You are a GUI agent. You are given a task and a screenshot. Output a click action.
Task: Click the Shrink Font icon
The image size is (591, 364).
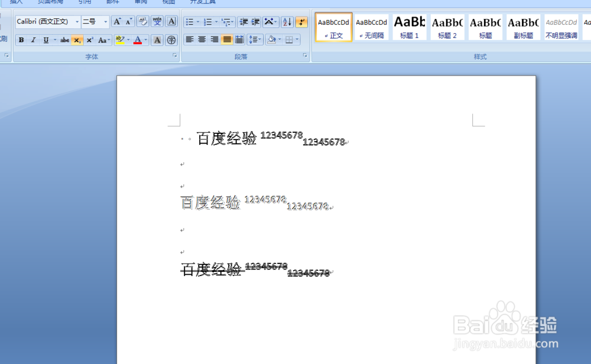tap(129, 22)
